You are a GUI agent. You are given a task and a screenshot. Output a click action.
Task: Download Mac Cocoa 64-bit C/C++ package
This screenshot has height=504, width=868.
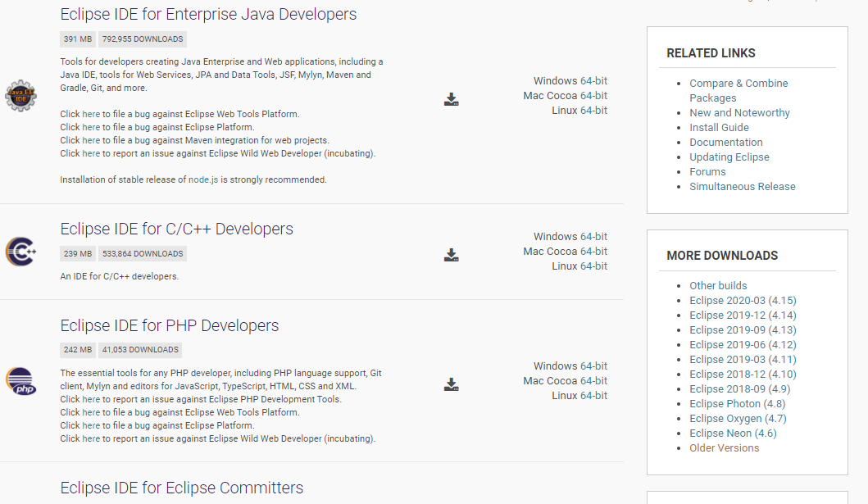(593, 252)
